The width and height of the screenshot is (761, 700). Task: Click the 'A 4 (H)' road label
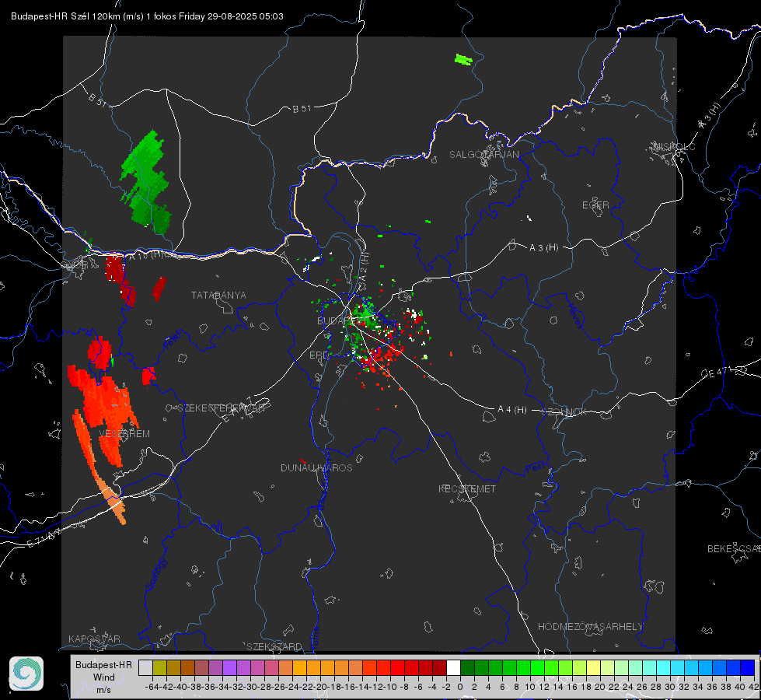512,410
